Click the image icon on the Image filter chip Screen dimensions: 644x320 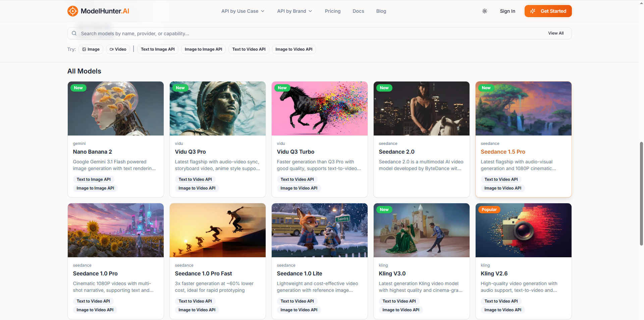click(84, 49)
